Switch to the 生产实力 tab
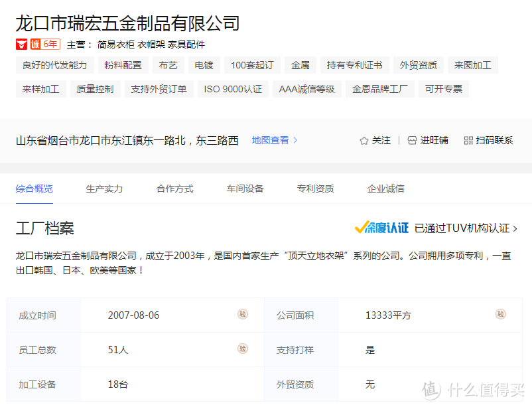The image size is (532, 407). (104, 189)
